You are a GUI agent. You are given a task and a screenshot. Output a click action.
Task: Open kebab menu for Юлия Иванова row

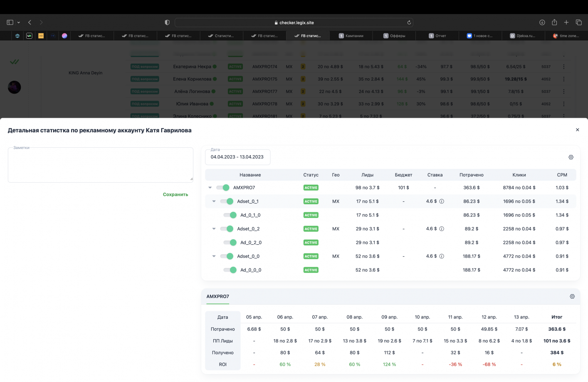click(564, 104)
